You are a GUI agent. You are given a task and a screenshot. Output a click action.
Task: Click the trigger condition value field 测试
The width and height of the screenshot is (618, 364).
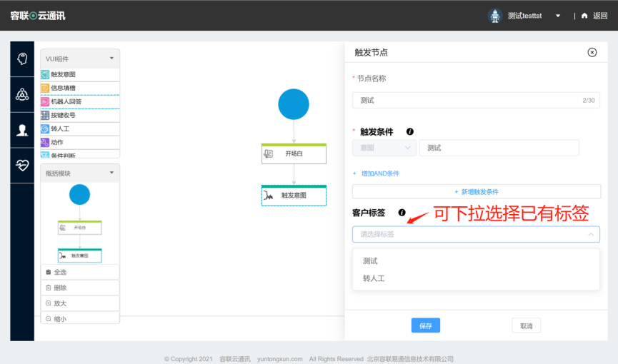coord(499,148)
